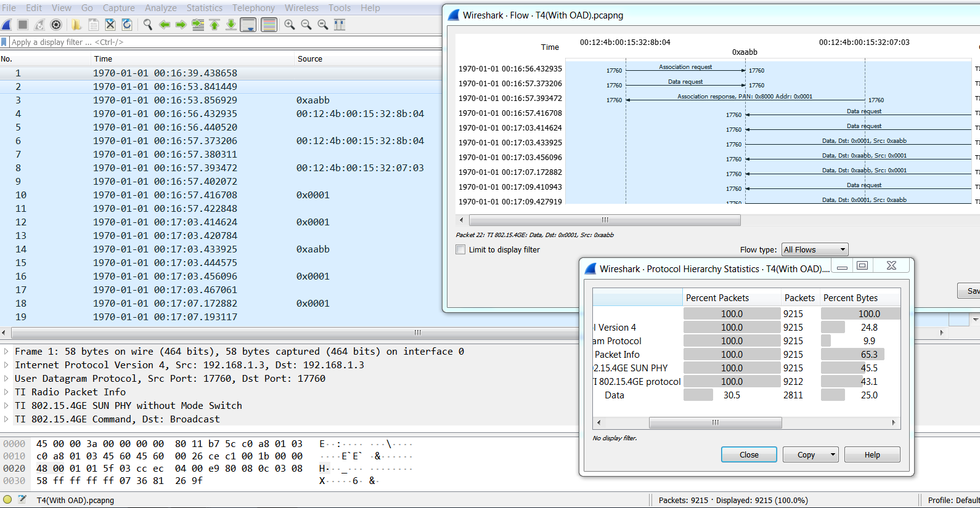Click the Profile: Default status bar entry
Viewport: 980px width, 508px height.
pyautogui.click(x=953, y=500)
